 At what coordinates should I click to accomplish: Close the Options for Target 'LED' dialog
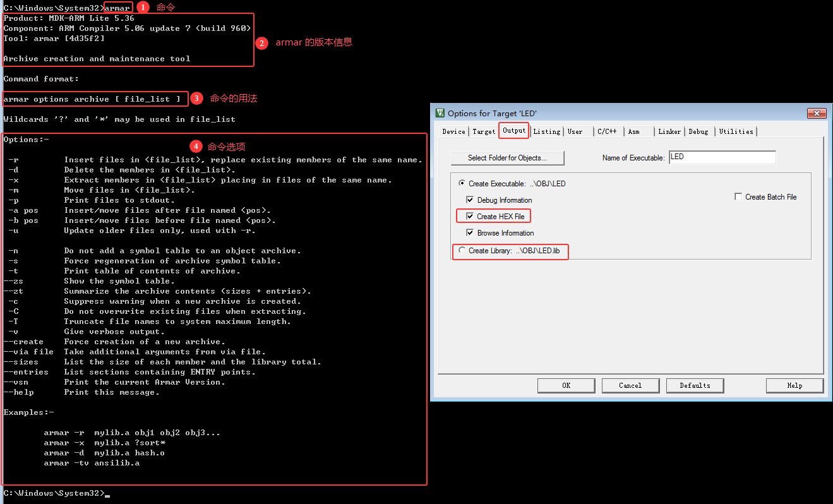[x=816, y=113]
